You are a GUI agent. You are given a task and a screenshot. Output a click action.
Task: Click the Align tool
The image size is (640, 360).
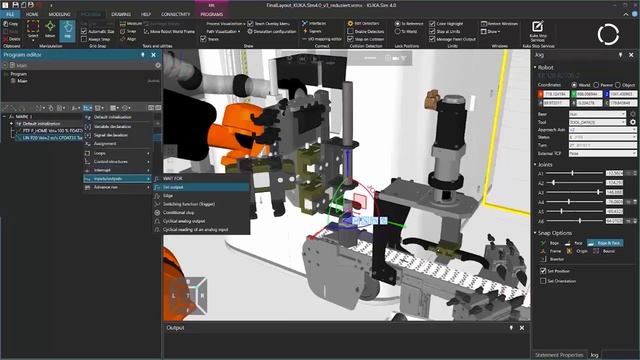point(128,39)
